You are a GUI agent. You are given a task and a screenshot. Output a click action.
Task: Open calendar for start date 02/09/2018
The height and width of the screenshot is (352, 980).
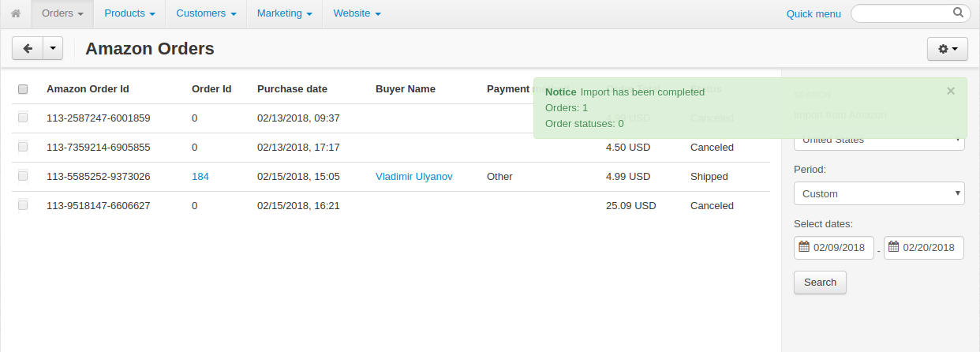click(x=804, y=247)
